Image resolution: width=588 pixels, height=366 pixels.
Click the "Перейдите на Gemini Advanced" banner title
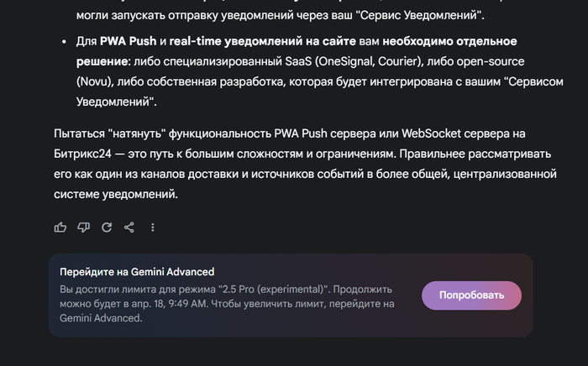point(137,272)
